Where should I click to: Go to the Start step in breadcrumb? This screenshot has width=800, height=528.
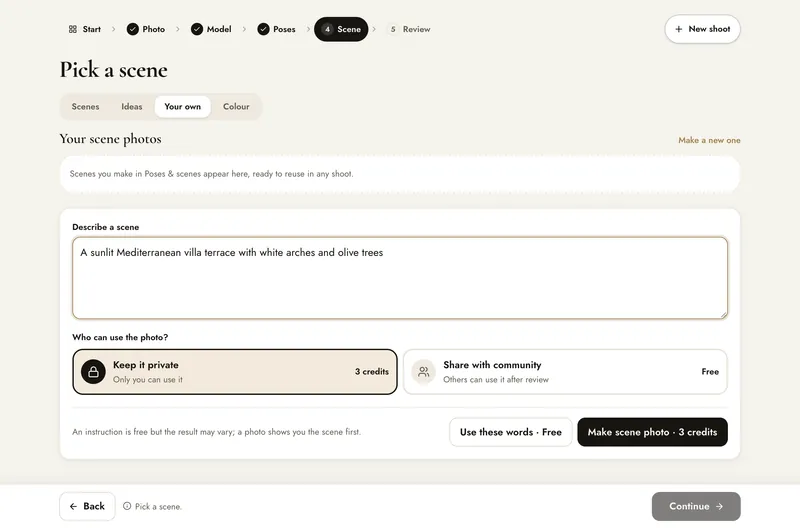pos(85,29)
